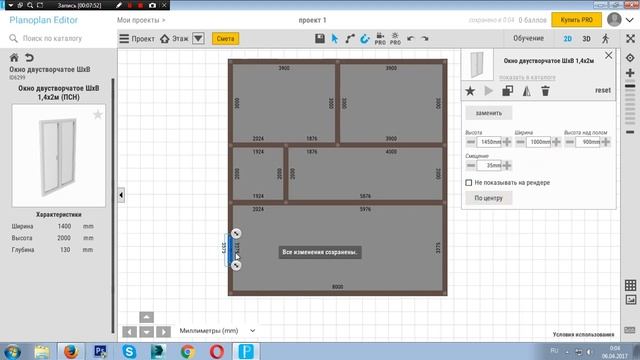The height and width of the screenshot is (360, 640).
Task: Open the Обучение section
Action: (528, 38)
